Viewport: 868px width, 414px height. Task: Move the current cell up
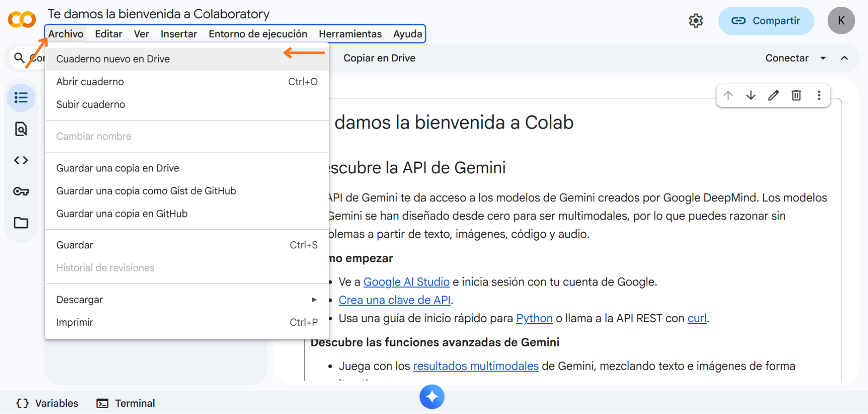coord(728,95)
